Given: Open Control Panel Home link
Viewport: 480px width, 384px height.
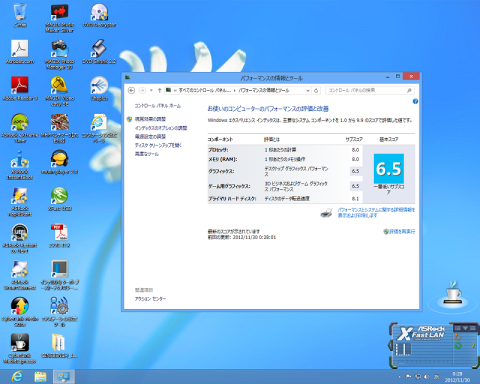Looking at the screenshot, I should click(x=158, y=106).
